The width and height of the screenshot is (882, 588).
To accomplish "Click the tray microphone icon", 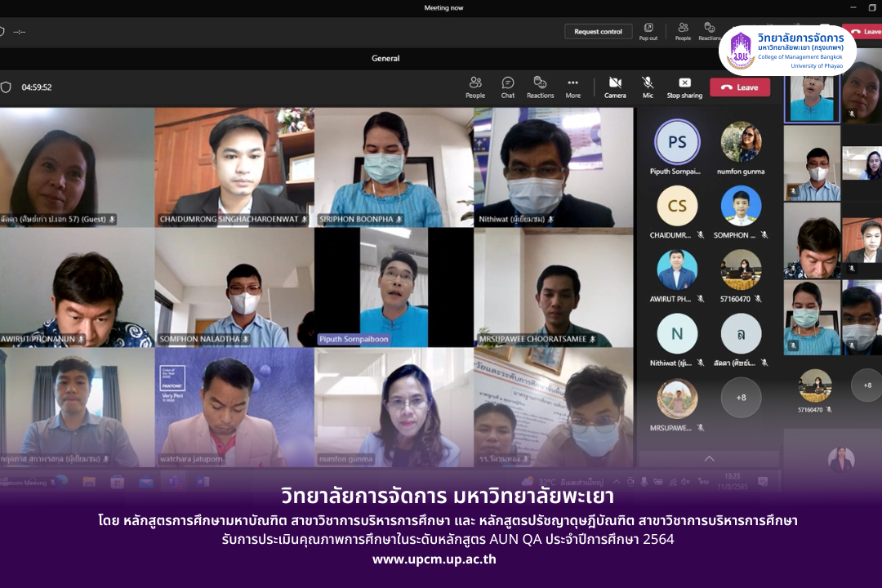I will pyautogui.click(x=644, y=482).
